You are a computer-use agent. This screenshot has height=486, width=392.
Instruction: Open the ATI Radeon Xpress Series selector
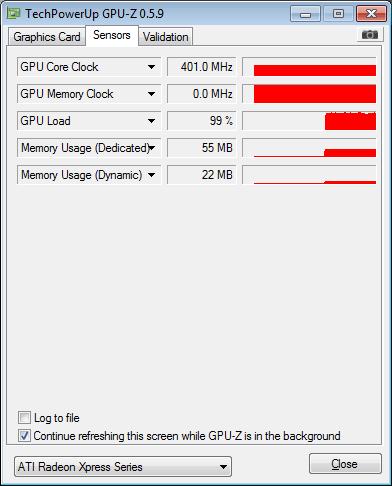[x=123, y=467]
